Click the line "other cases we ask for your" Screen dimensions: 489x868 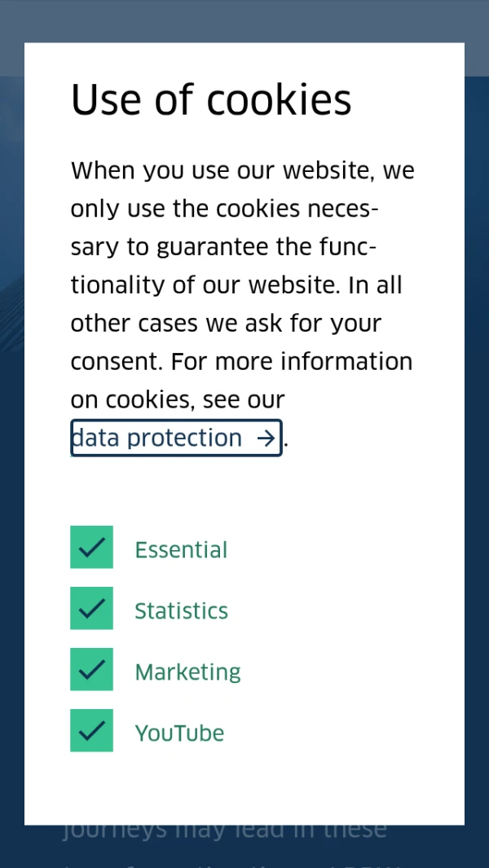point(226,324)
